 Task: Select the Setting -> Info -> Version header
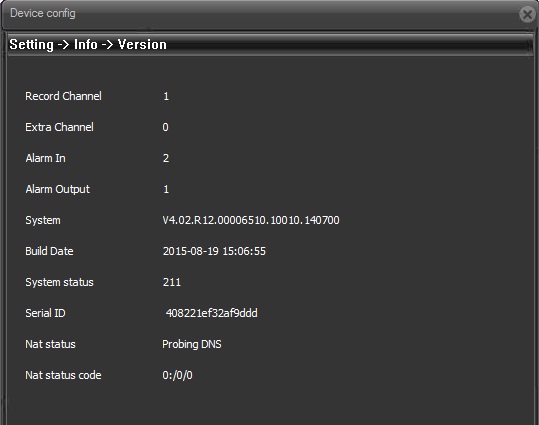[x=88, y=45]
